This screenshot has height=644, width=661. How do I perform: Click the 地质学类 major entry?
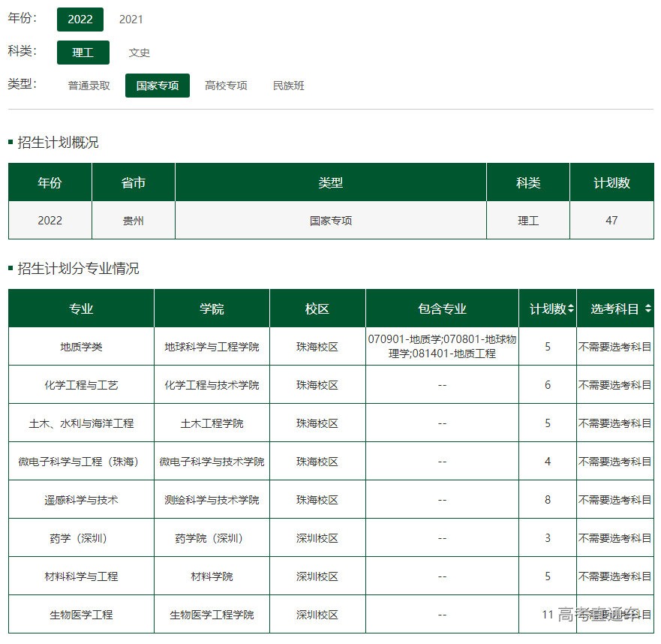(80, 346)
